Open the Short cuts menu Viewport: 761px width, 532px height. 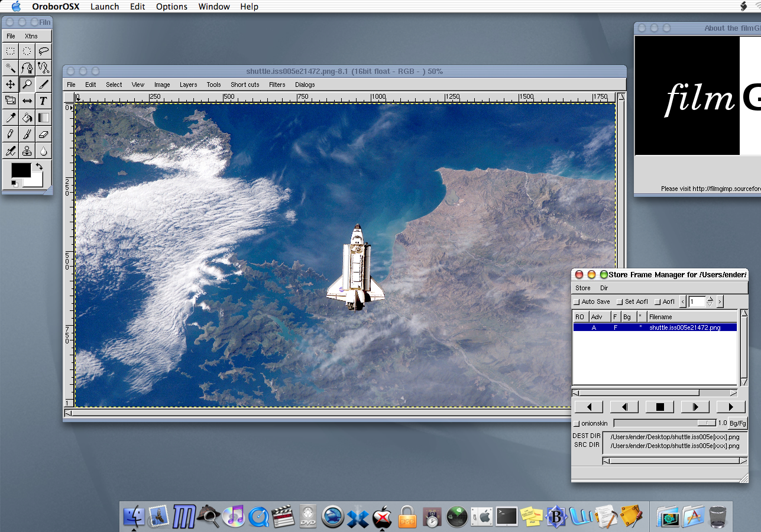[245, 85]
